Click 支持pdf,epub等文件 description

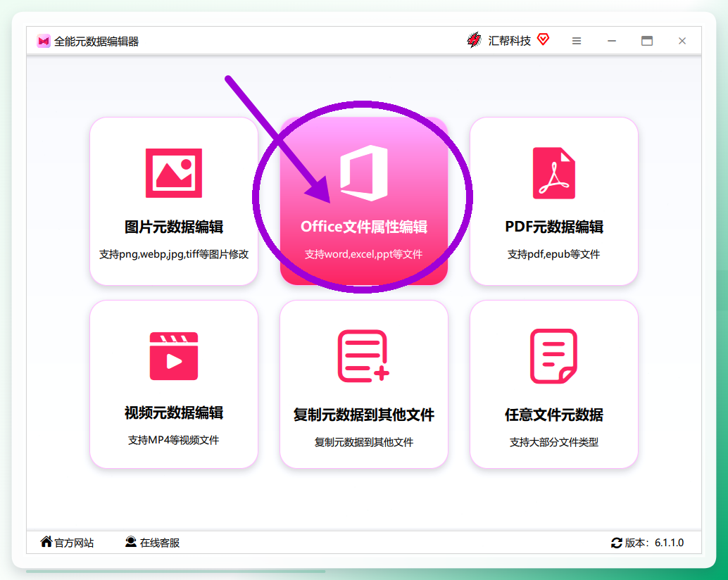tap(554, 254)
